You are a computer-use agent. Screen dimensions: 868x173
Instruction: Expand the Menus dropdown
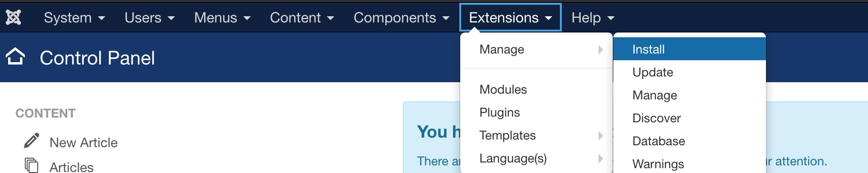[x=222, y=18]
